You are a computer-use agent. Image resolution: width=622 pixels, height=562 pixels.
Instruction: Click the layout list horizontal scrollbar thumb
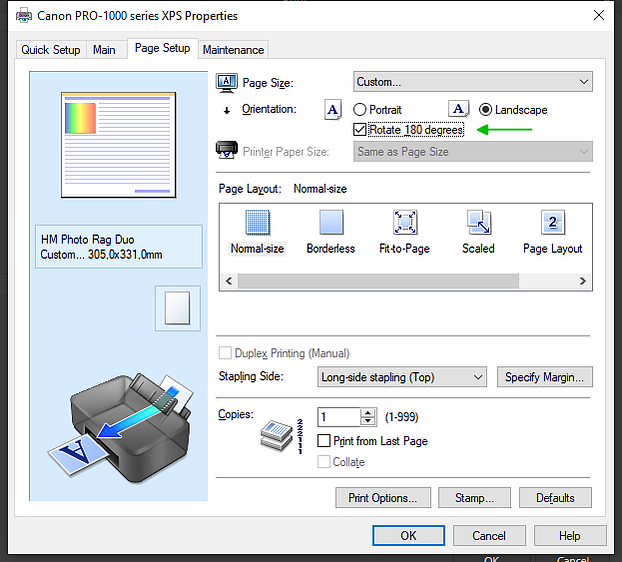378,281
